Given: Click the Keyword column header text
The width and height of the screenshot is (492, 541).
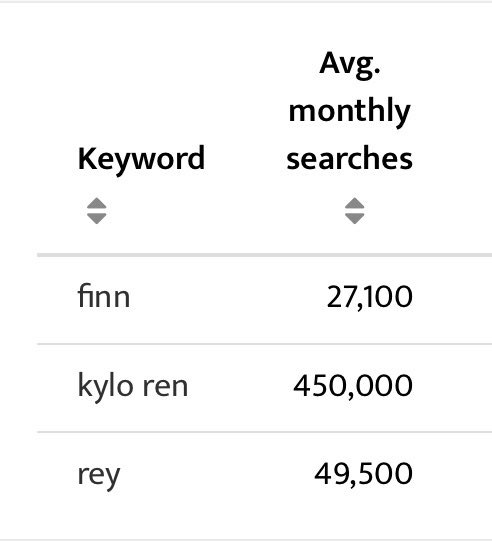Looking at the screenshot, I should point(141,159).
